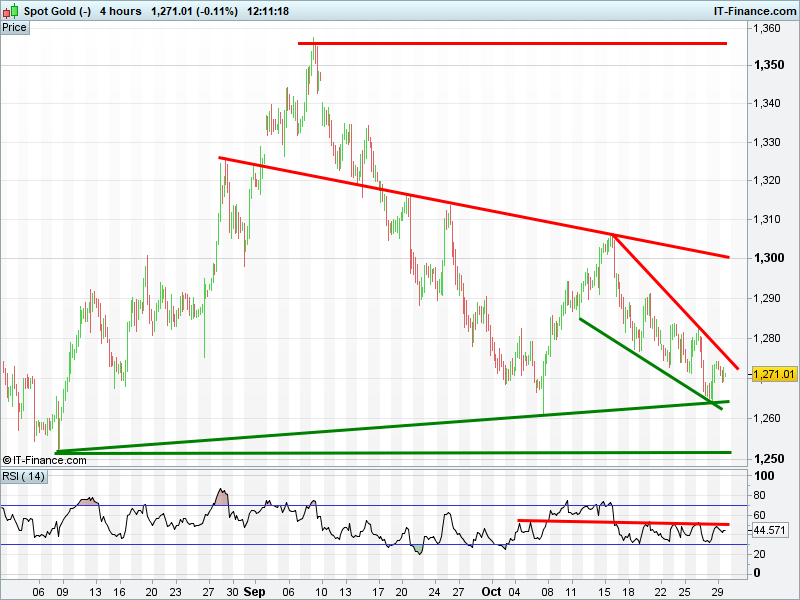
Task: Open the RSI ( 14) indicator label
Action: click(23, 477)
